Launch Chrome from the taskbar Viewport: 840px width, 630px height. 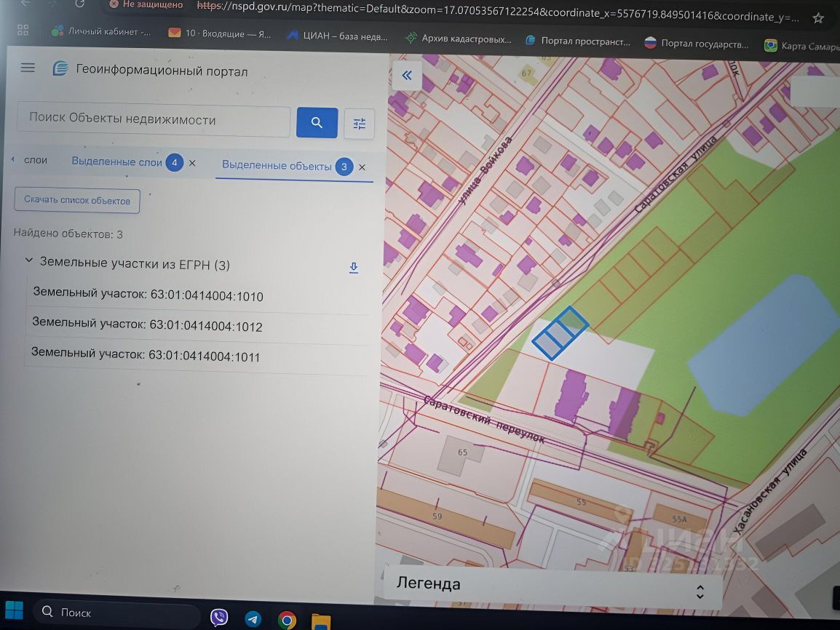pos(287,621)
